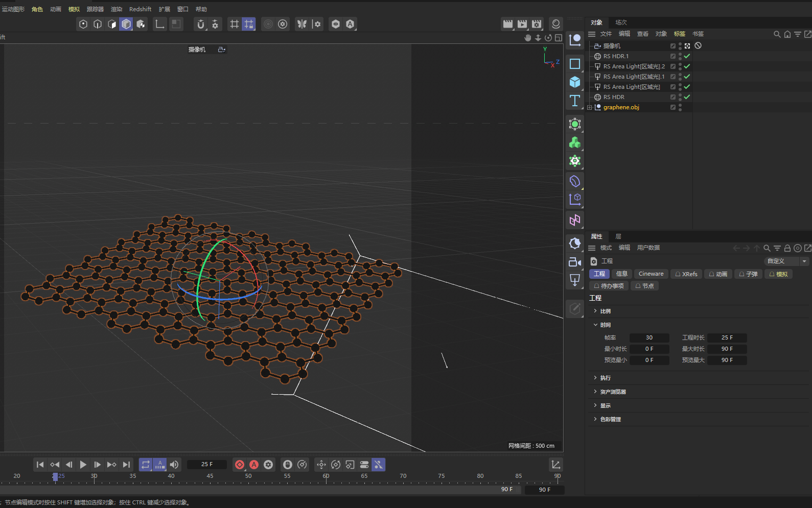
Task: Add a Null axis object from side palette
Action: click(x=575, y=40)
